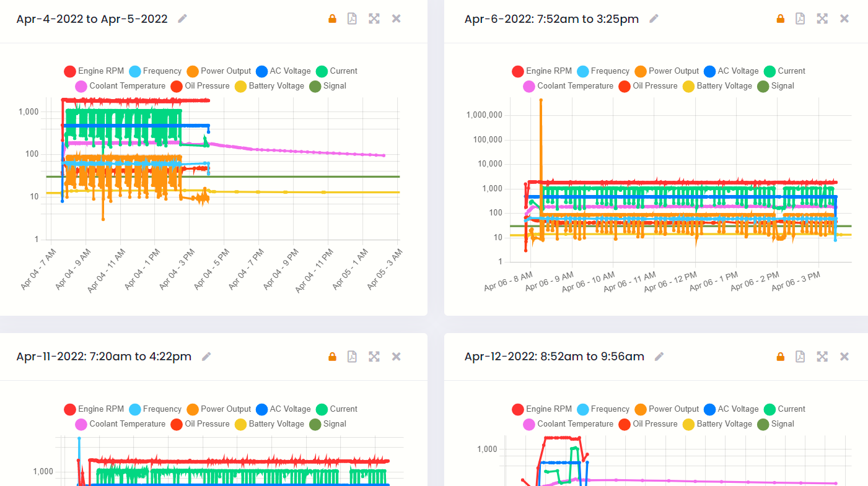The width and height of the screenshot is (868, 486).
Task: Disable Frequency in Apr-12 chart legend
Action: point(603,409)
